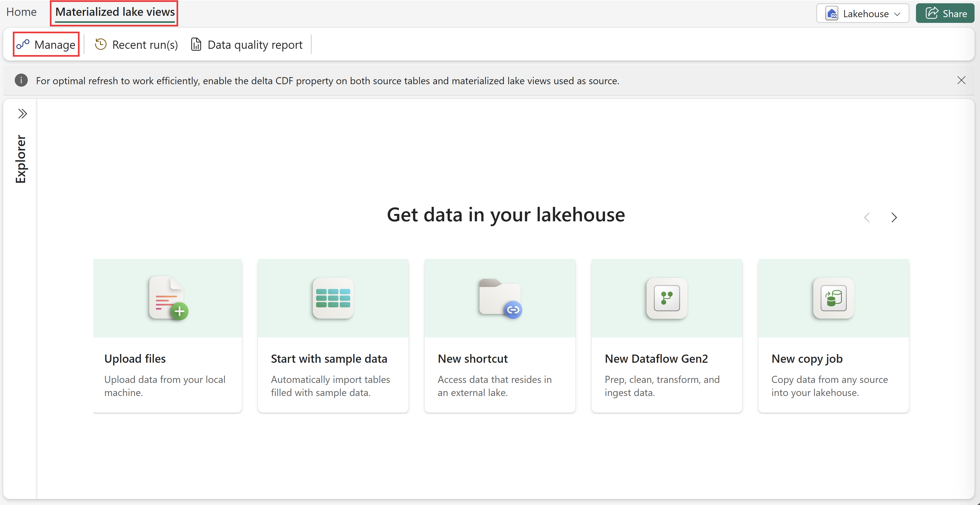The image size is (980, 505).
Task: Open the New Dataflow Gen2 card title
Action: click(656, 359)
